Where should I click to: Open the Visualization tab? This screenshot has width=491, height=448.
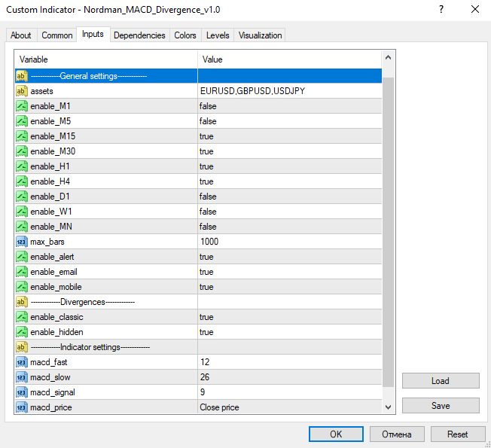[x=261, y=35]
